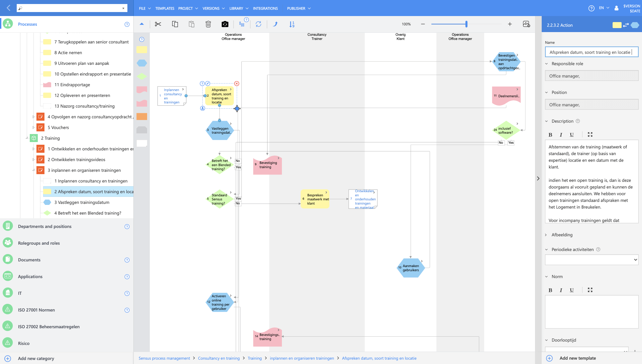This screenshot has height=364, width=642.
Task: Collapse the Doorlooptijd section
Action: point(547,340)
